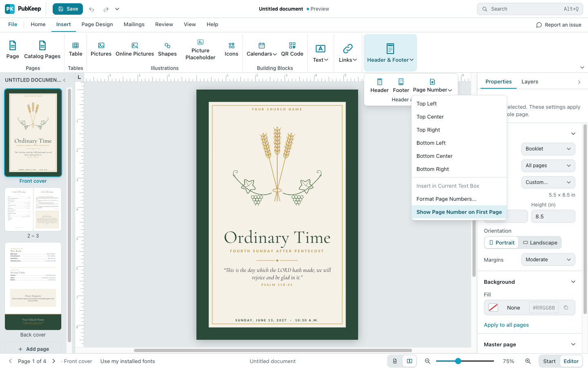Open the Booklet layout dropdown
The height and width of the screenshot is (368, 588).
[x=548, y=149]
